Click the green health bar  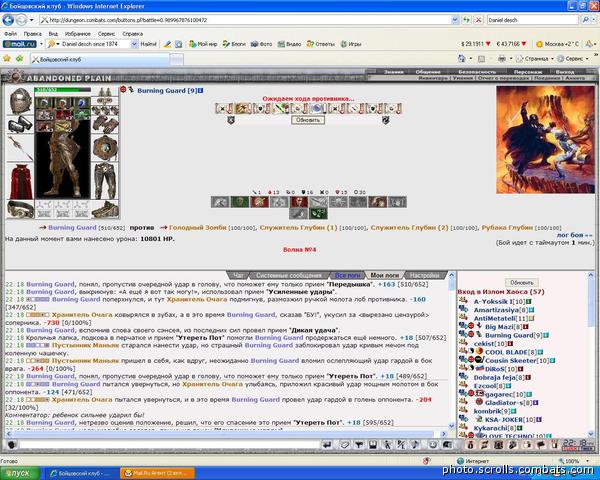(x=62, y=90)
